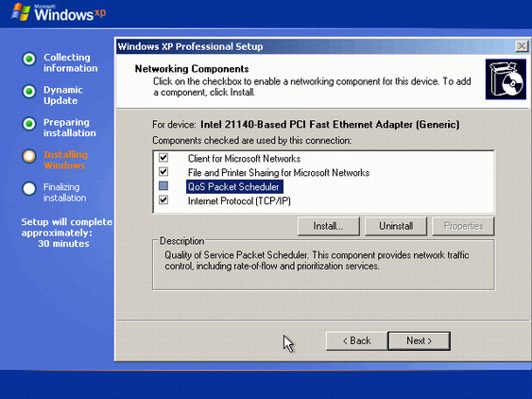Uncheck File and Printer Sharing checkbox

click(x=163, y=172)
